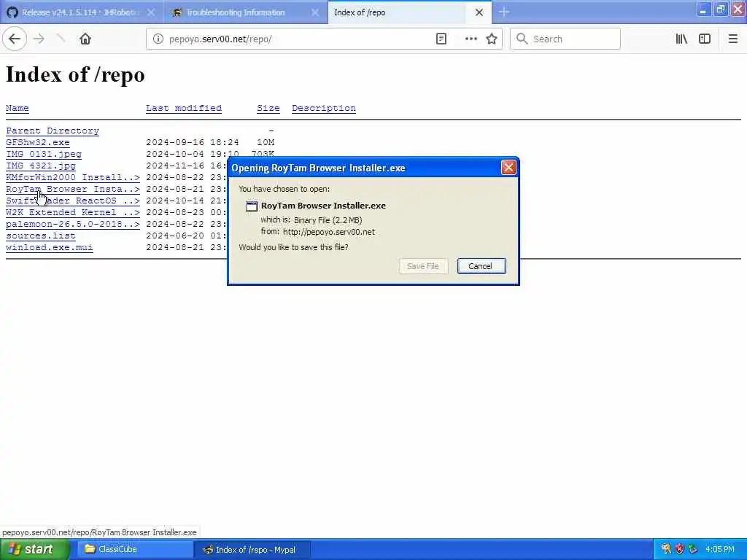Select Index of /repo - Mypal taskbar button
747x560 pixels.
(x=253, y=550)
